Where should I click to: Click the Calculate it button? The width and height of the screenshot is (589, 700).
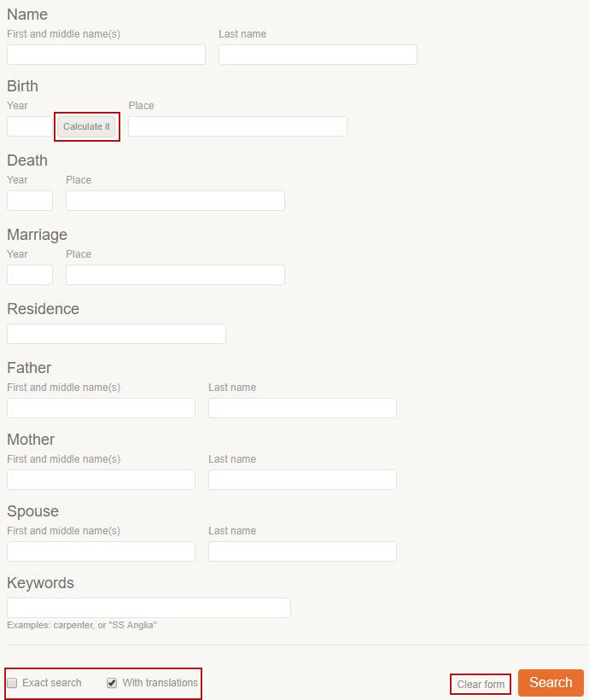coord(86,126)
